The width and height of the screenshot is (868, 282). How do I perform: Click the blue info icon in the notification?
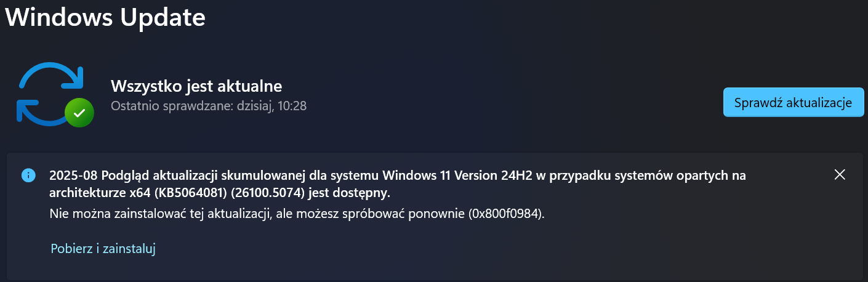click(28, 175)
